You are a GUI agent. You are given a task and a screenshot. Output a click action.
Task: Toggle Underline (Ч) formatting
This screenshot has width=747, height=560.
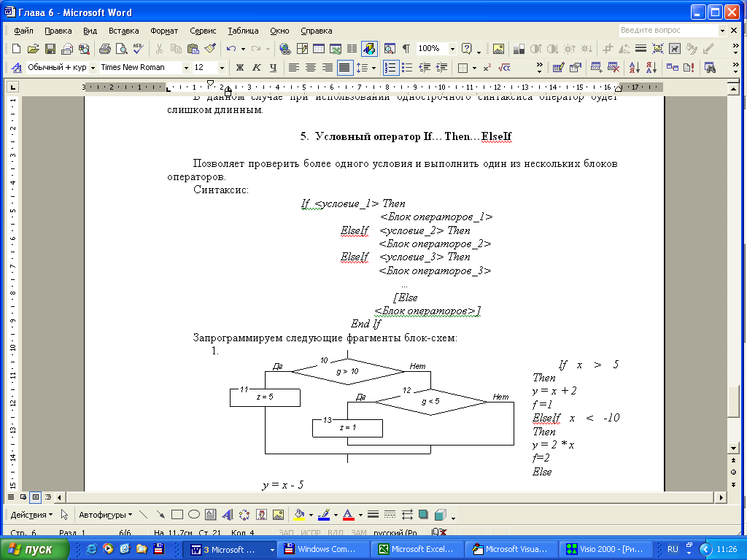[273, 68]
